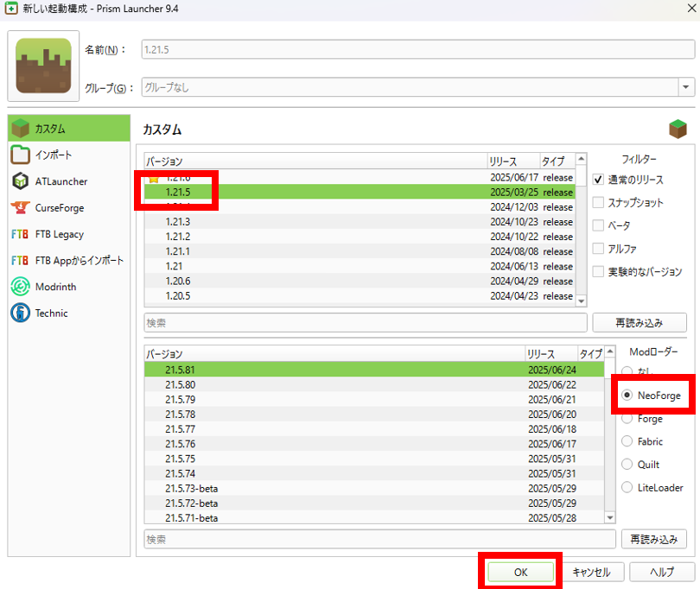Focus the loader version 検索 field

click(380, 540)
